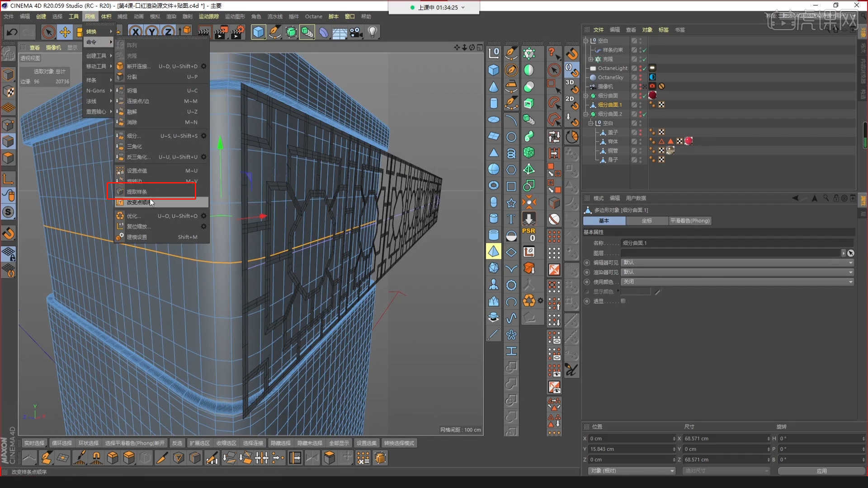
Task: Click the PSR reset icon
Action: (528, 235)
